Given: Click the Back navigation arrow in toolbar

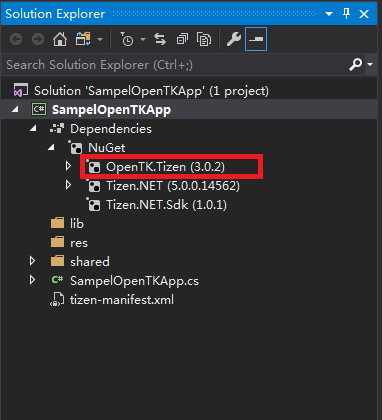Looking at the screenshot, I should pos(16,40).
